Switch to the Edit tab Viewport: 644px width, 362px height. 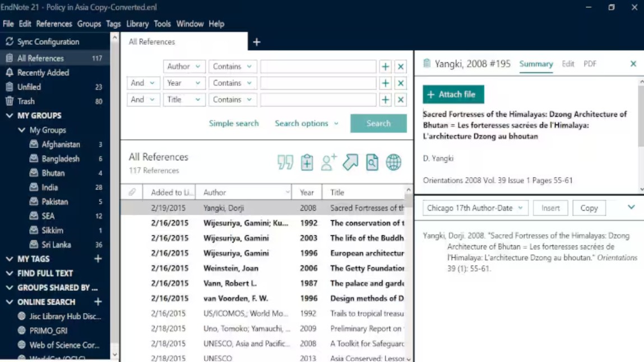[568, 64]
